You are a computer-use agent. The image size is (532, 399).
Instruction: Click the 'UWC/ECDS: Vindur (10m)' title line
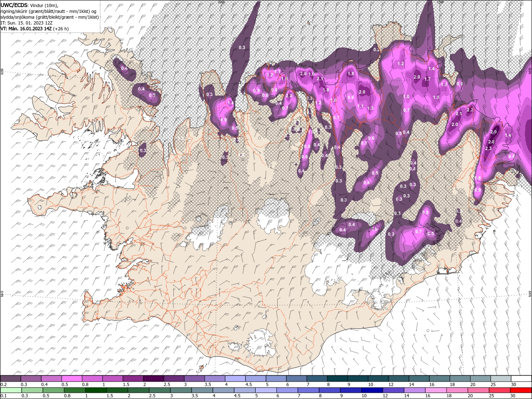(30, 5)
